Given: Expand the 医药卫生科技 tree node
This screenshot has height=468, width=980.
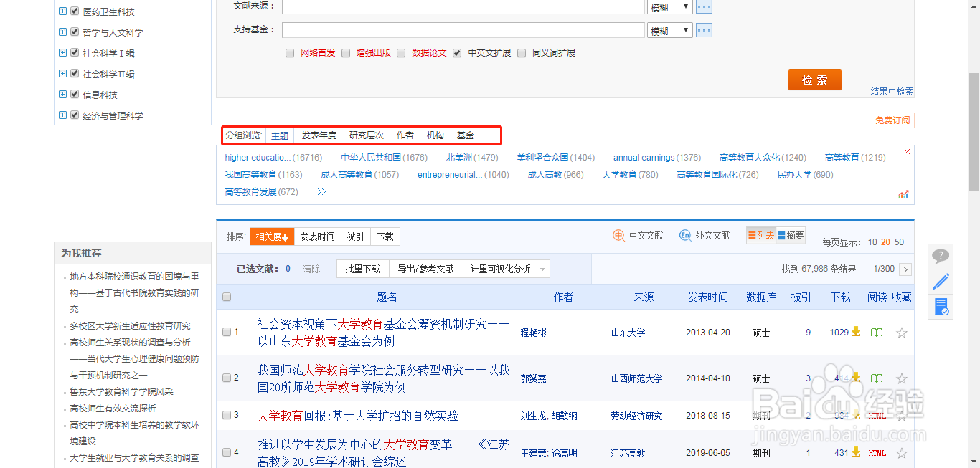Looking at the screenshot, I should coord(63,11).
